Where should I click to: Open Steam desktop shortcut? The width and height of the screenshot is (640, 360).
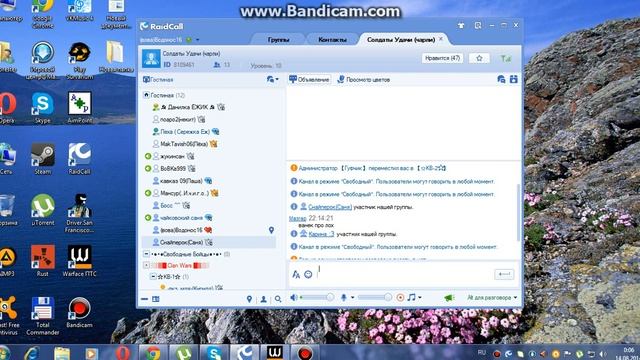pos(43,158)
